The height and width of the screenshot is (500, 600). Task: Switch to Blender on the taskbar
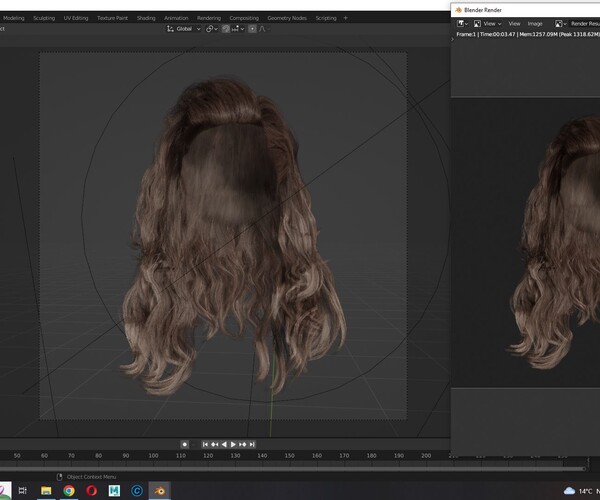(x=159, y=490)
